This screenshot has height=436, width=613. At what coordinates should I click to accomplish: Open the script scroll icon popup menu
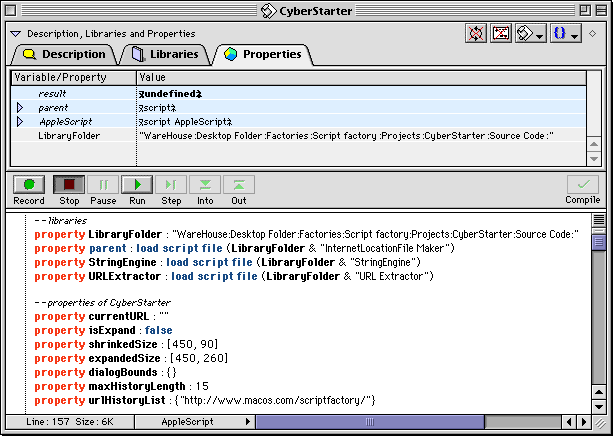click(531, 33)
